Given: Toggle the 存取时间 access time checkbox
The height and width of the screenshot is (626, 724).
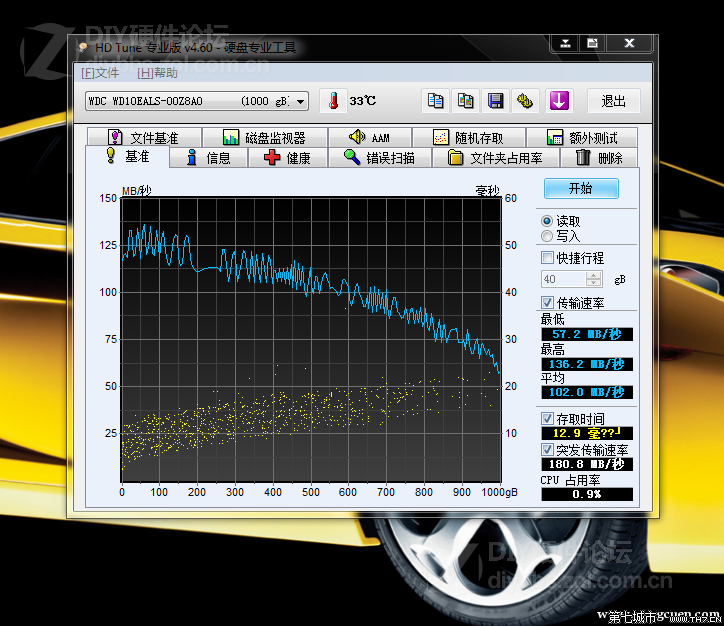Looking at the screenshot, I should 547,418.
